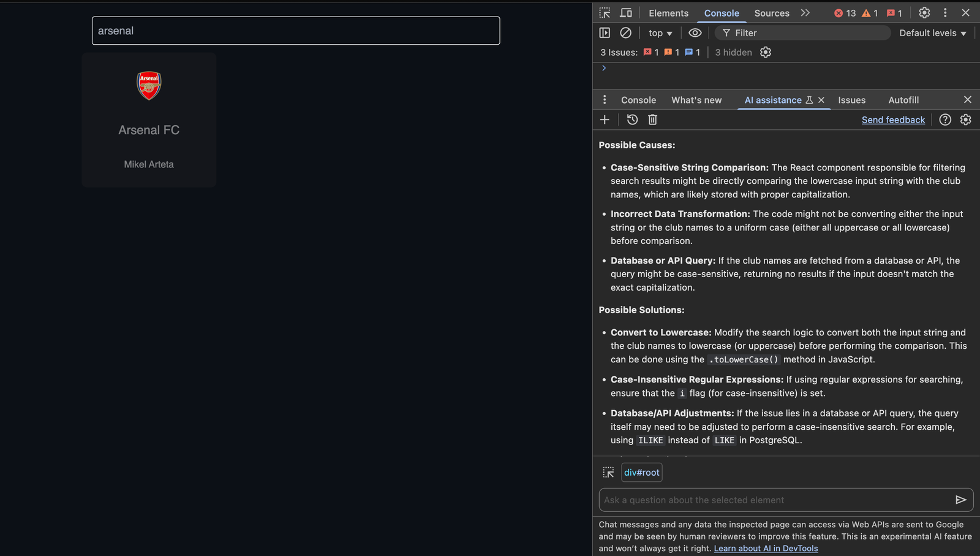Click the 3 Issues label
Image resolution: width=980 pixels, height=556 pixels.
tap(619, 53)
